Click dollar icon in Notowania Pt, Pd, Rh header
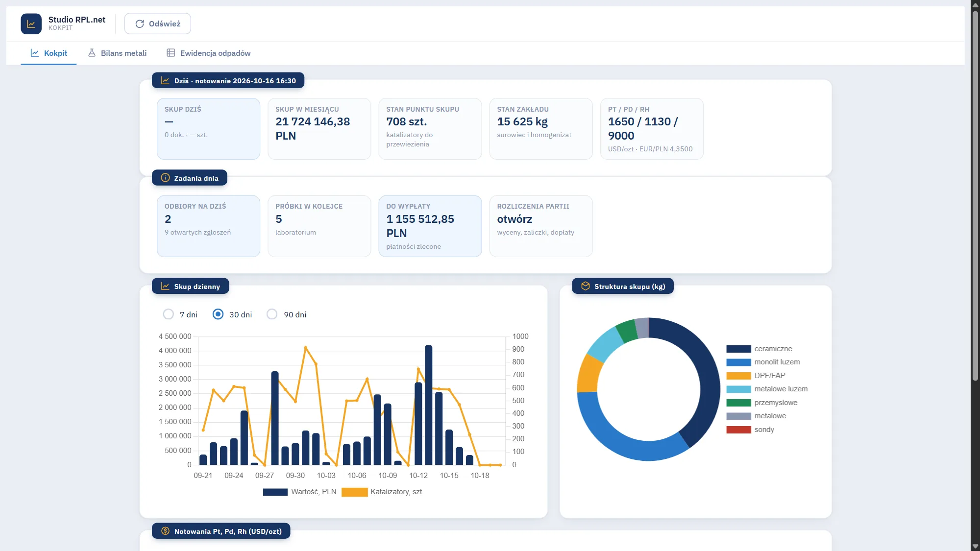The image size is (980, 551). click(165, 531)
